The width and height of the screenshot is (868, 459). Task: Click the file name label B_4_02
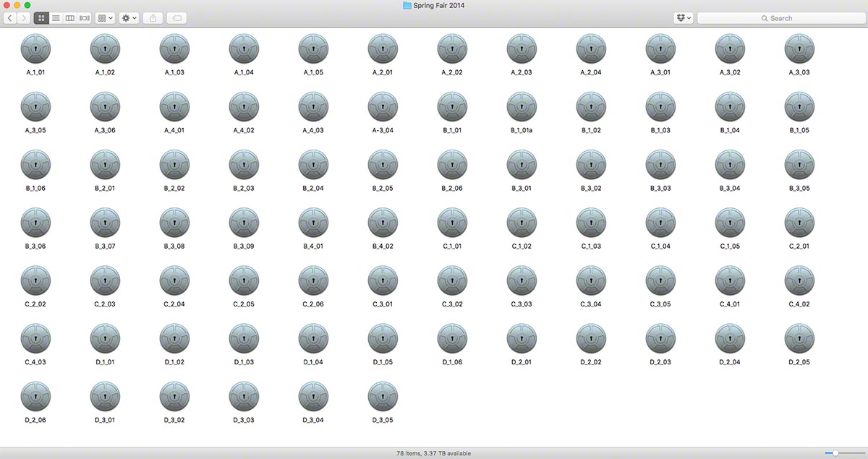(x=383, y=246)
